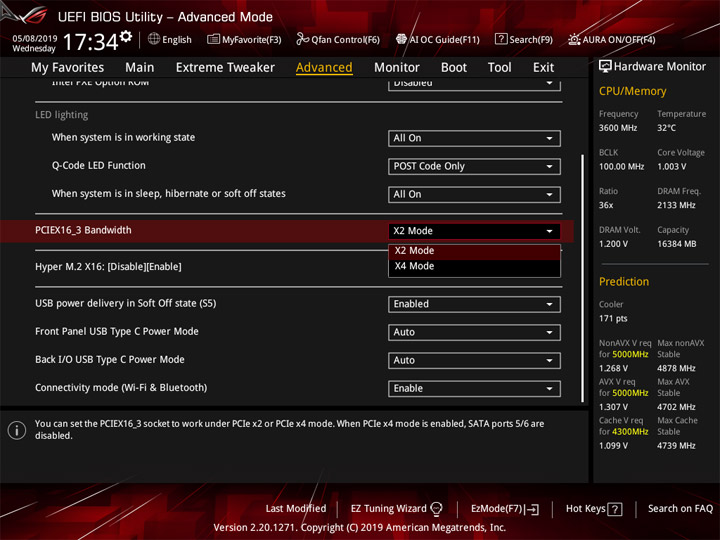Image resolution: width=720 pixels, height=540 pixels.
Task: Switch to the Main tab
Action: pyautogui.click(x=140, y=68)
